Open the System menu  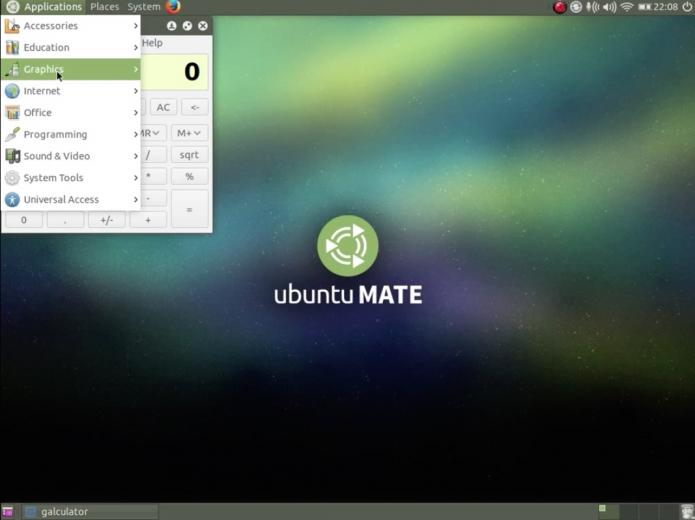pyautogui.click(x=144, y=7)
